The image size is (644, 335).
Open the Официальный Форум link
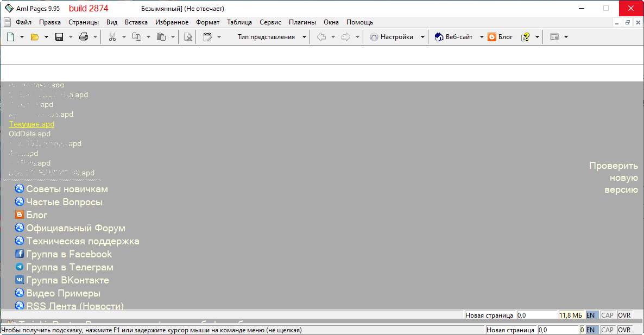(75, 228)
